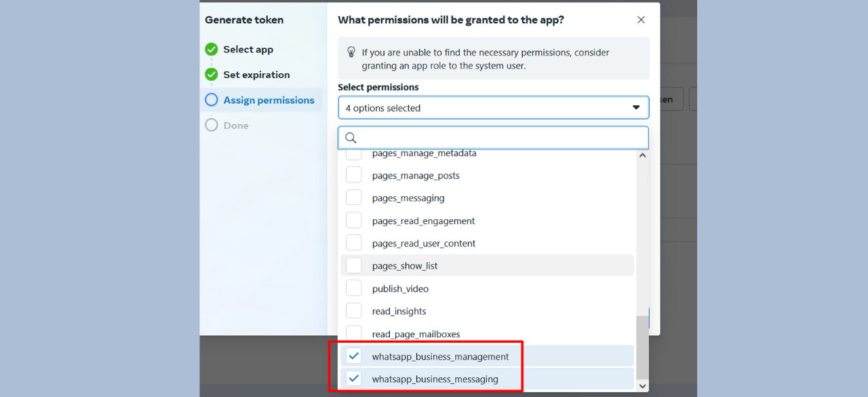Screen dimensions: 868x397
Task: Click the dropdown caret arrow icon
Action: point(636,108)
